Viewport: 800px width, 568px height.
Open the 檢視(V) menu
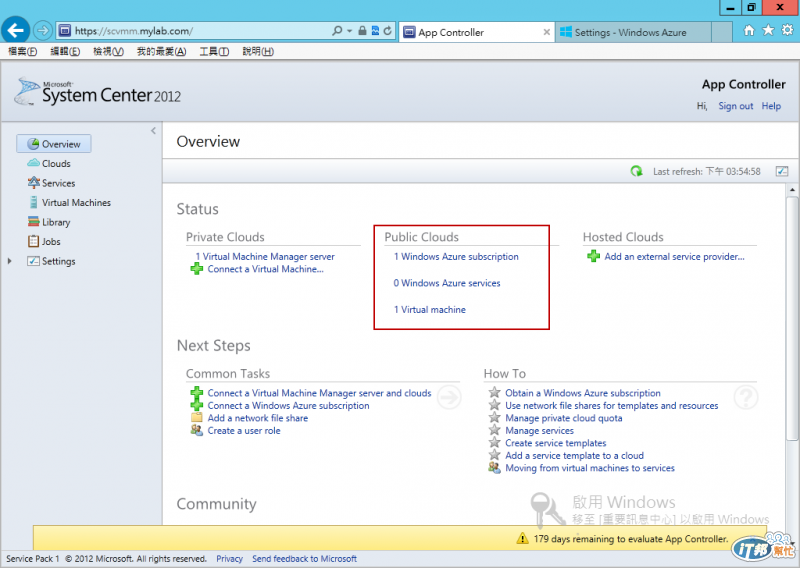pos(108,51)
